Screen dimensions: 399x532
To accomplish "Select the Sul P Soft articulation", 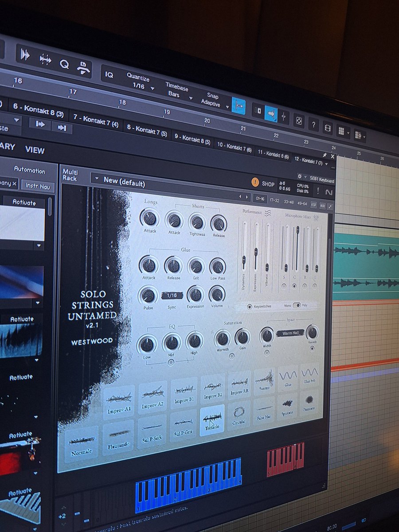I will tap(152, 431).
